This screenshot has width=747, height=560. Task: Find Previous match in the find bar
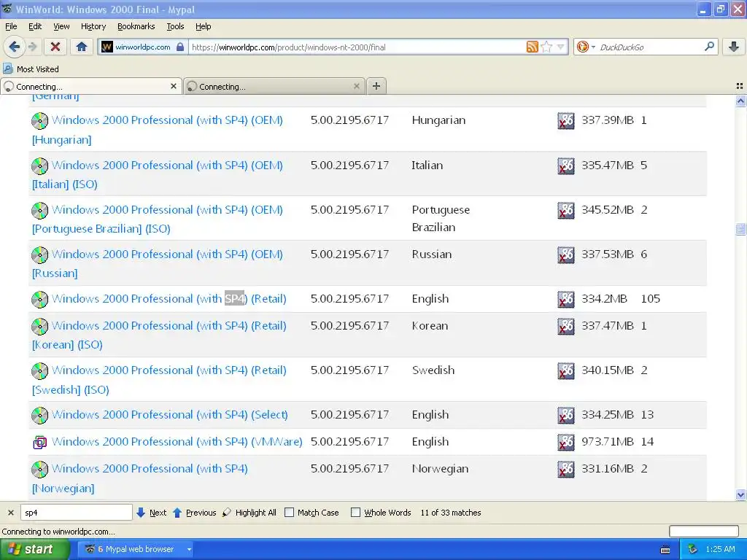[194, 513]
